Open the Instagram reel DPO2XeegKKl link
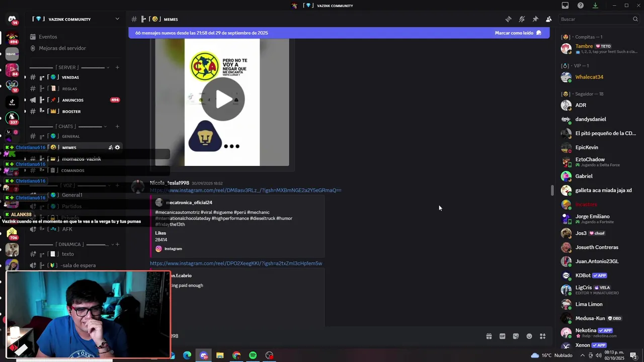This screenshot has height=362, width=644. (236, 263)
